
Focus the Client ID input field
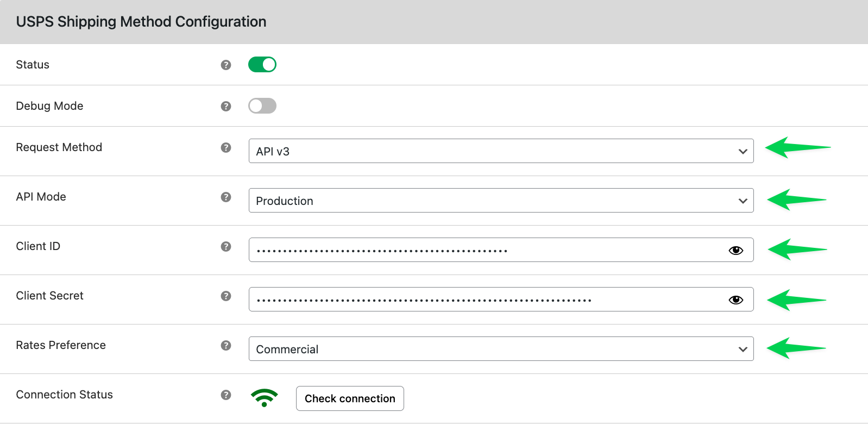click(501, 250)
